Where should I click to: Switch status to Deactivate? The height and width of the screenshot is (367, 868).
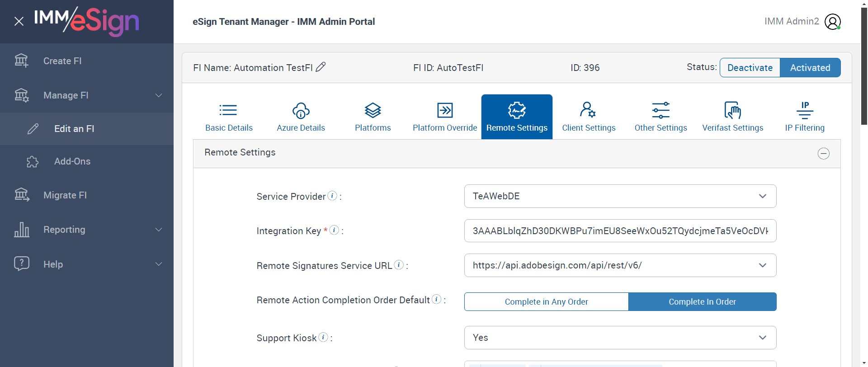[x=750, y=68]
